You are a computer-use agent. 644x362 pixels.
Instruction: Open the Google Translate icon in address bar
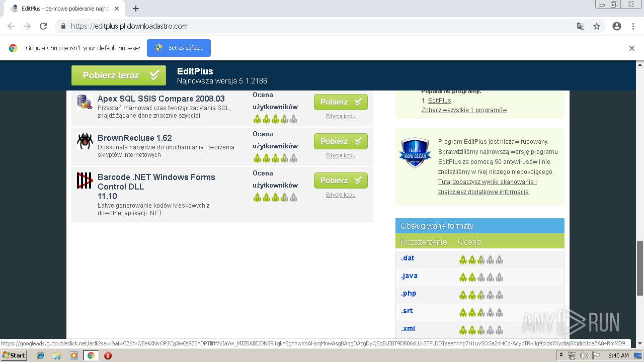580,26
